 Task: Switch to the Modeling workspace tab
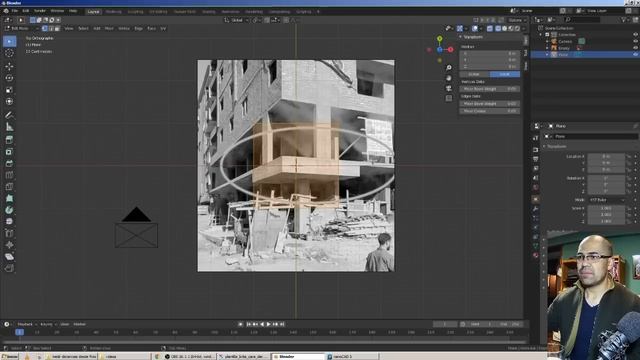click(113, 12)
